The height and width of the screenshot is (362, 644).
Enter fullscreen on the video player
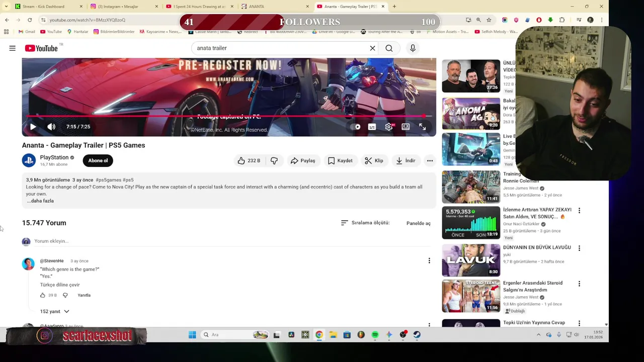[422, 127]
